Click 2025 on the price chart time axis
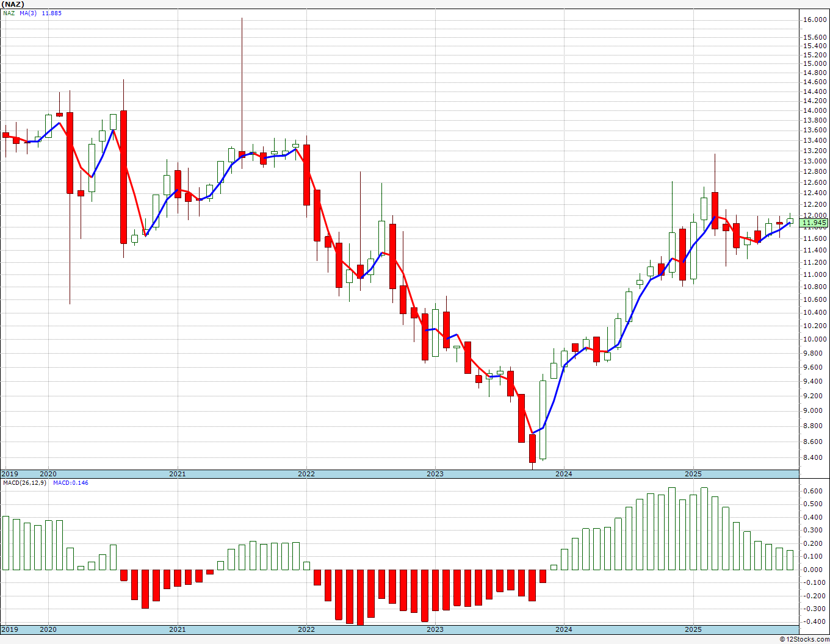Image resolution: width=830 pixels, height=644 pixels. 693,474
